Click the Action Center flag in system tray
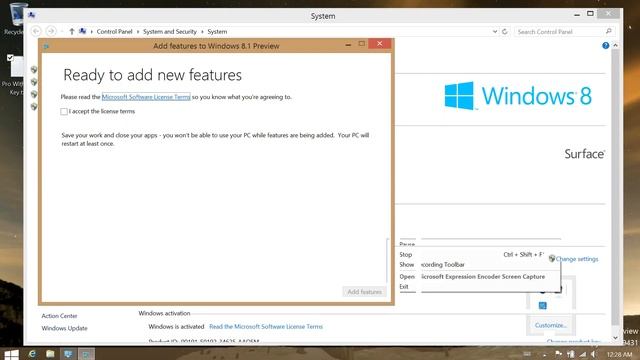Image resolution: width=640 pixels, height=360 pixels. pos(558,354)
